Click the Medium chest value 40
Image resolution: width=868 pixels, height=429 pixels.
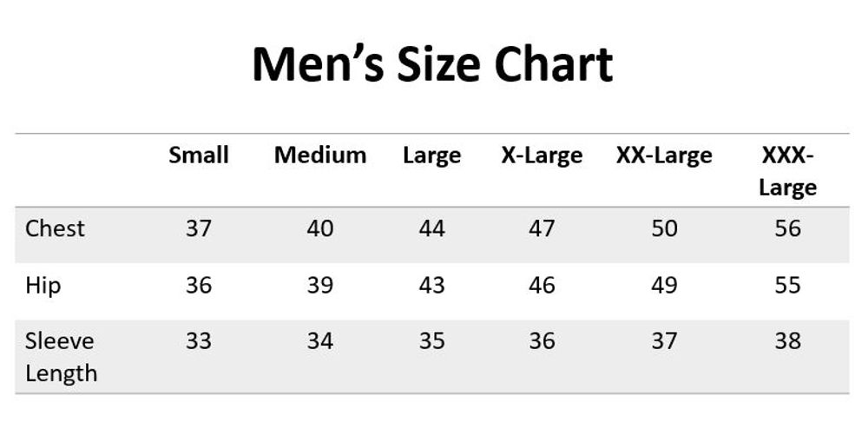[x=320, y=228]
